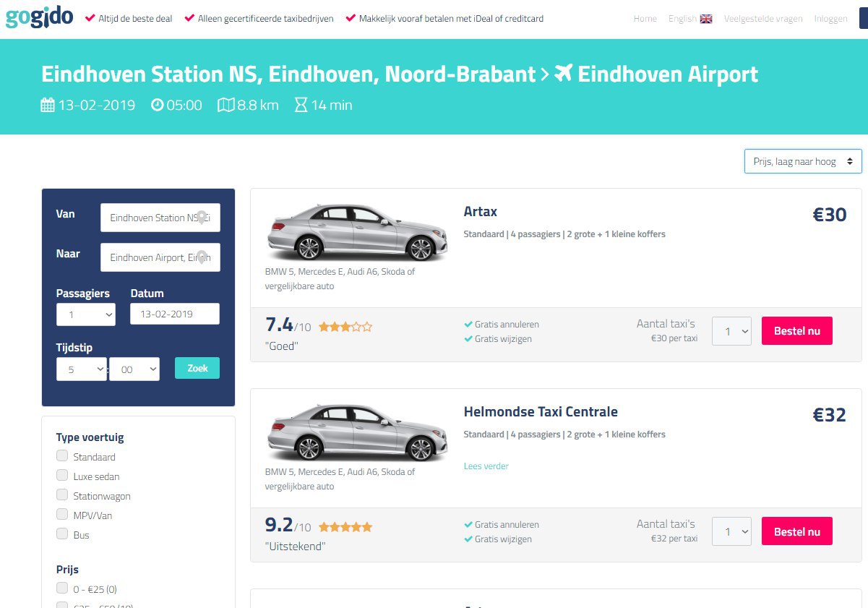Viewport: 868px width, 608px height.
Task: Click Bestel nu for Helmondse Taxi Centrale
Action: click(x=796, y=531)
